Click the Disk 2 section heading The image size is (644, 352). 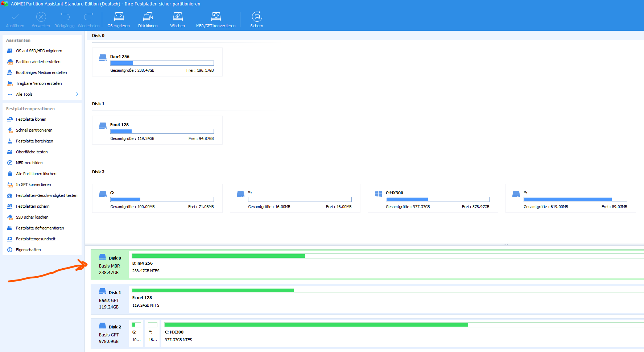pyautogui.click(x=98, y=172)
